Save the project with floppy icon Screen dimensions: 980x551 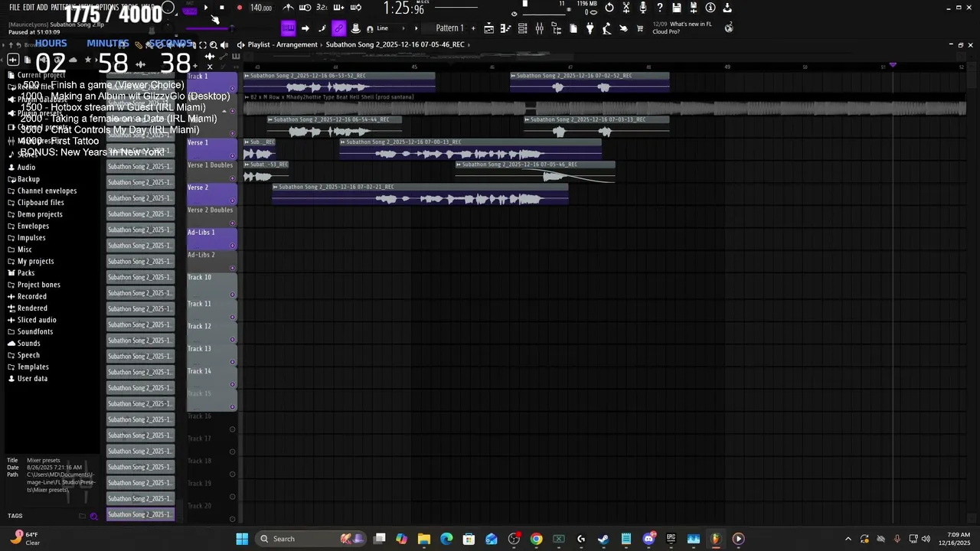click(676, 8)
